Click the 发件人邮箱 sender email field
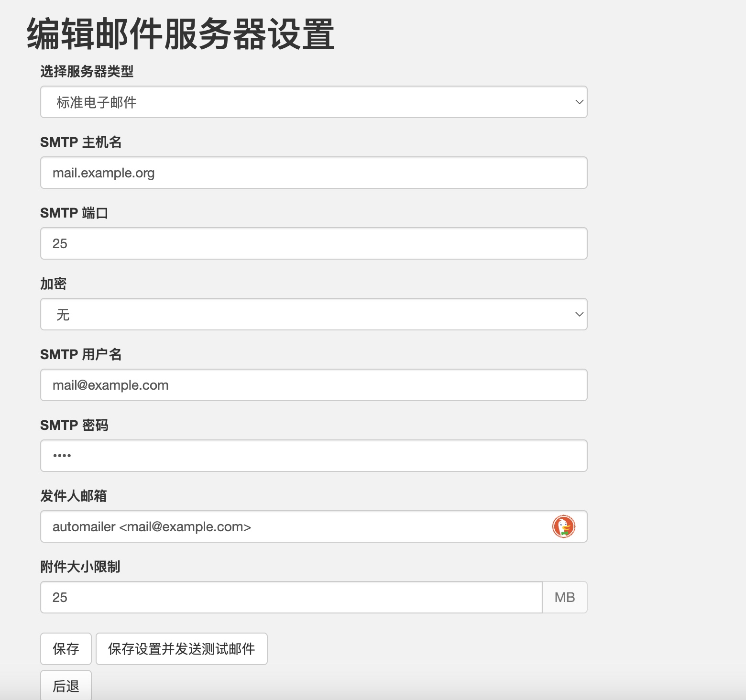Screen dimensions: 746x700 coord(287,526)
